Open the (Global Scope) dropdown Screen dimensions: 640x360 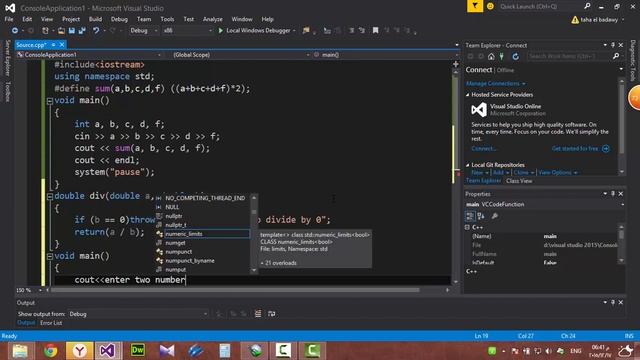pos(241,55)
